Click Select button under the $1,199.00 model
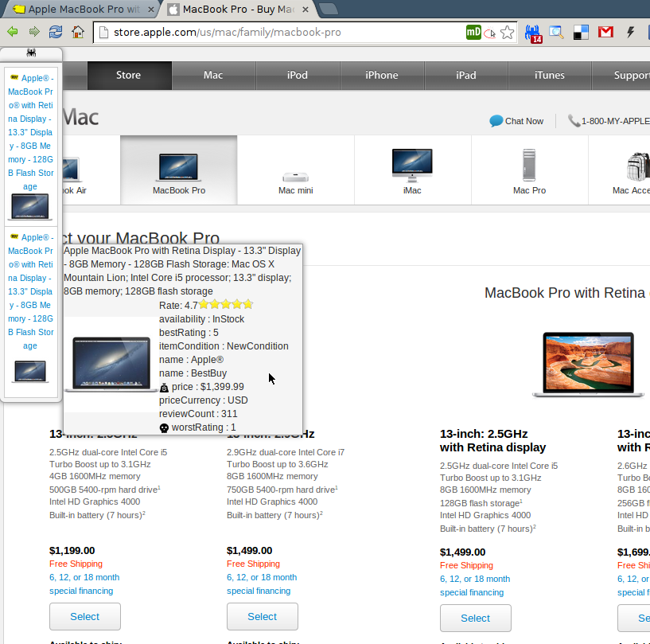Screen dimensions: 650x644 click(85, 617)
